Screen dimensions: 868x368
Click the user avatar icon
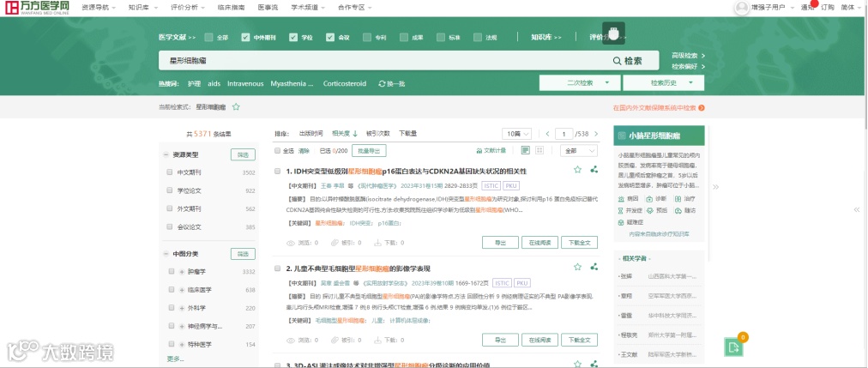click(x=741, y=7)
